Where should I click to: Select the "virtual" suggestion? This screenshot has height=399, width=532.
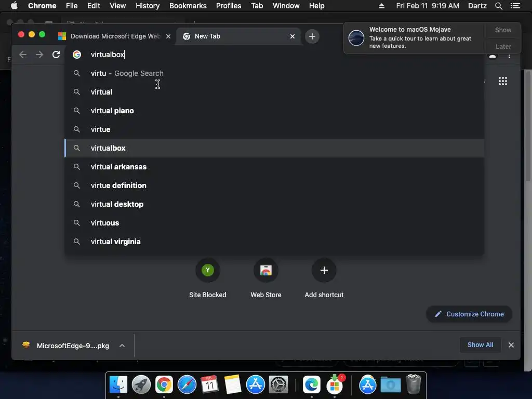274,92
